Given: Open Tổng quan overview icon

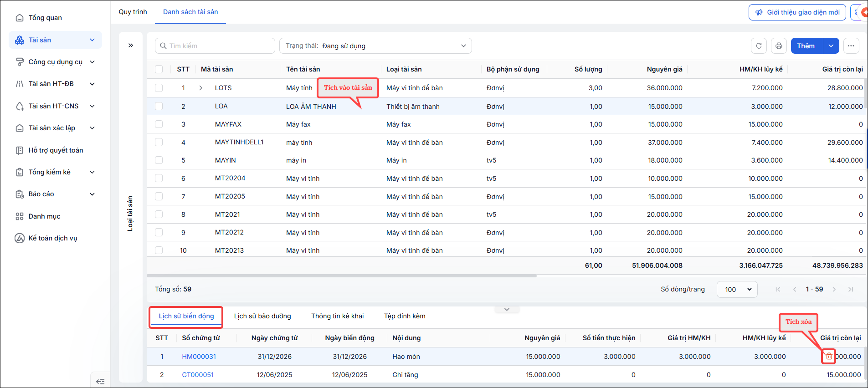Looking at the screenshot, I should (20, 18).
